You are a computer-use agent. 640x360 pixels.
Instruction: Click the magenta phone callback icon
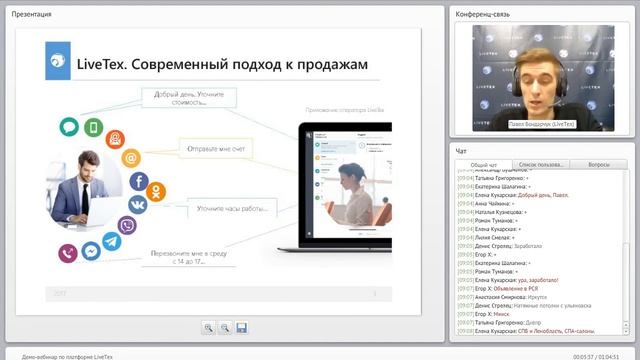[x=68, y=253]
